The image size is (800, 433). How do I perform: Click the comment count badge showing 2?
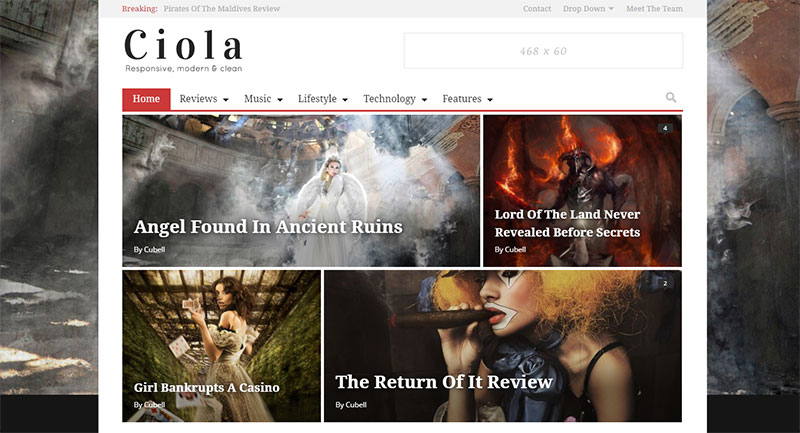pyautogui.click(x=665, y=284)
